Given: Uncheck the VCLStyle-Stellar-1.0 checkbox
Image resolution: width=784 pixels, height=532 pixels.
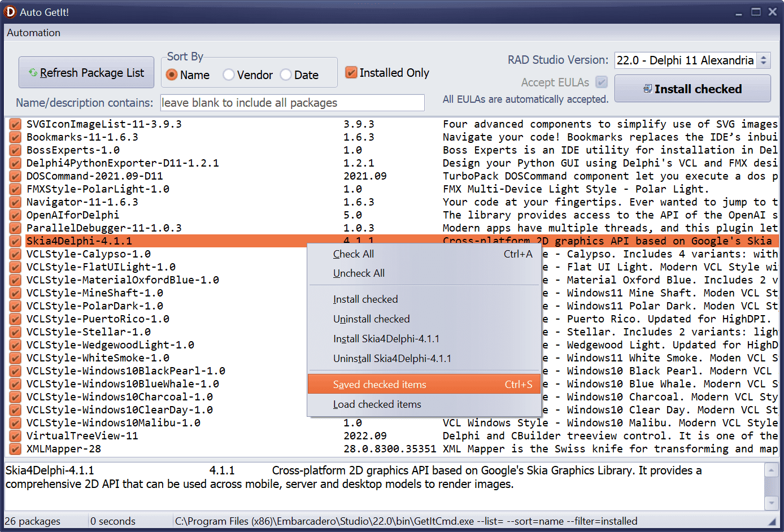Looking at the screenshot, I should [16, 332].
